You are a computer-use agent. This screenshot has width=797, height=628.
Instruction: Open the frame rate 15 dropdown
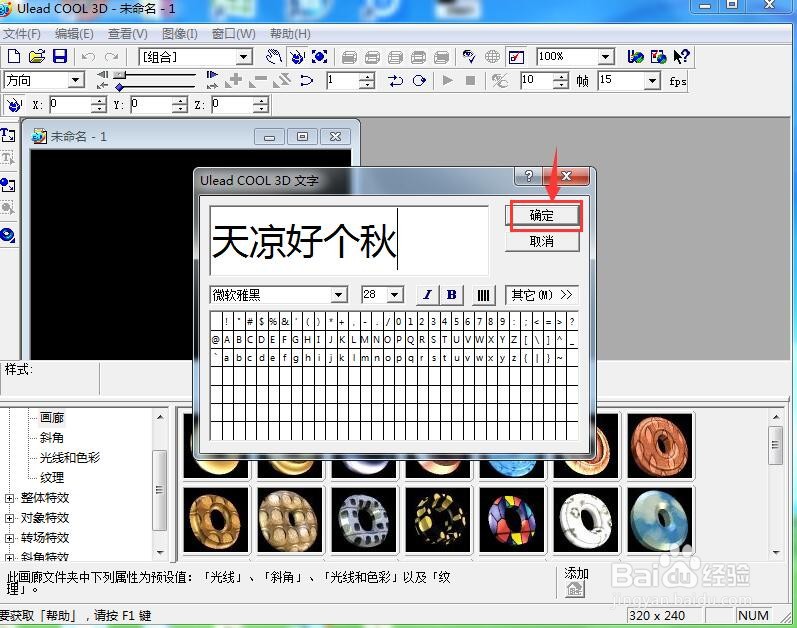pyautogui.click(x=653, y=80)
